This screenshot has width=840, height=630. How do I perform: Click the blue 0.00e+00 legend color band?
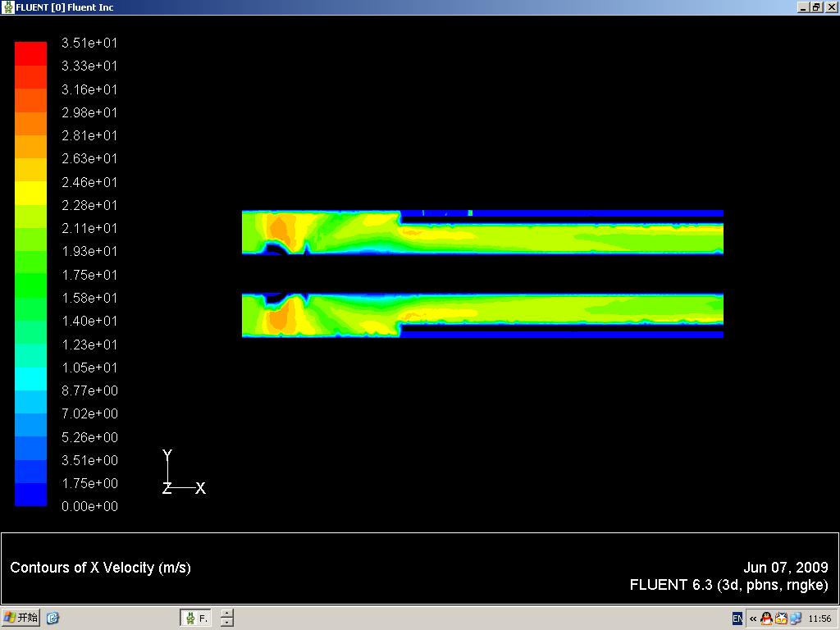[x=30, y=495]
